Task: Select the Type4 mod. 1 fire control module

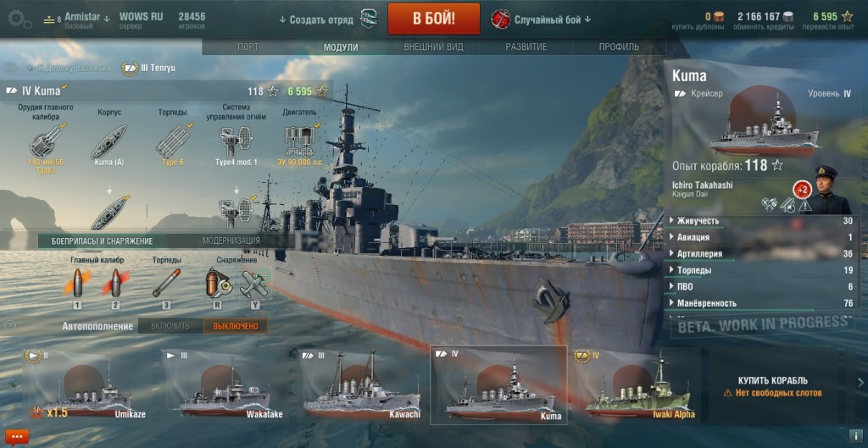Action: pos(236,141)
